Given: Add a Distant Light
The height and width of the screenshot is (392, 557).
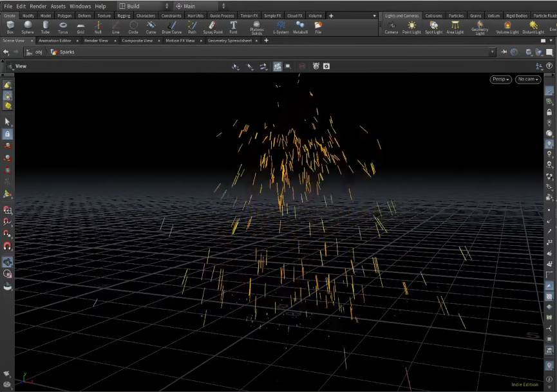Looking at the screenshot, I should (533, 27).
